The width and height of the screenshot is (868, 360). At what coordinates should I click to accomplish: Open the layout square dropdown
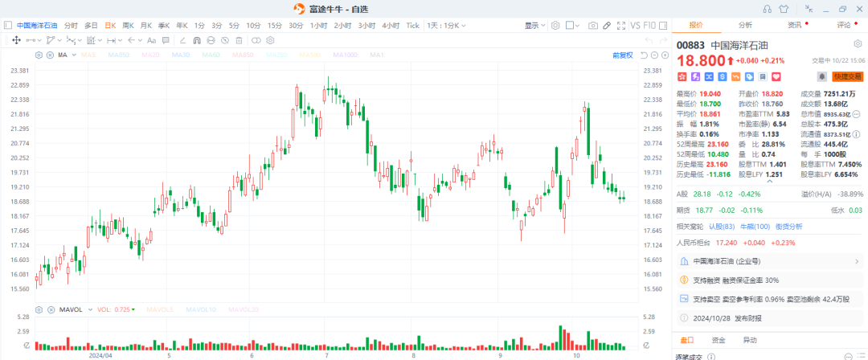(x=573, y=26)
